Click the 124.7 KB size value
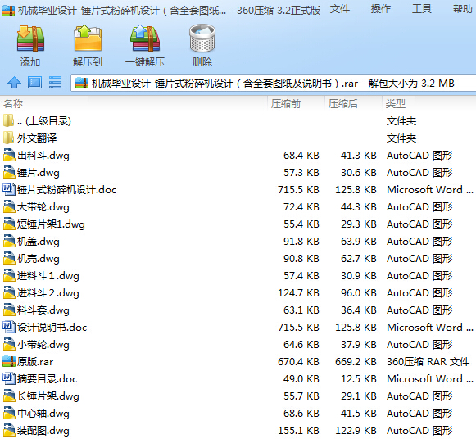476x448 pixels. point(299,293)
